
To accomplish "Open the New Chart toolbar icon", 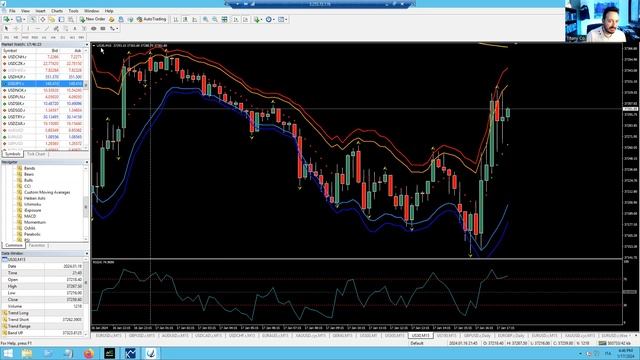I will [x=7, y=19].
